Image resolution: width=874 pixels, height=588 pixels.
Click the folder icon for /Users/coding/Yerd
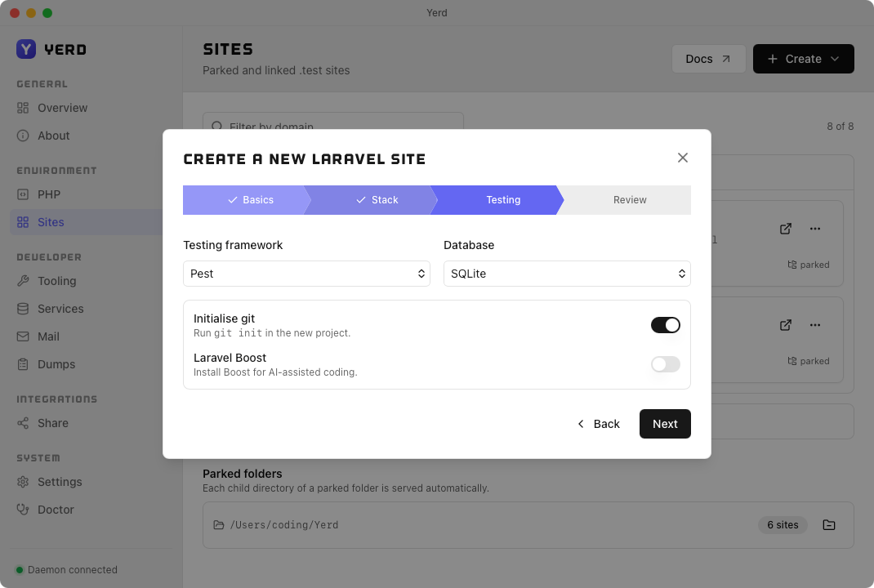tap(829, 525)
